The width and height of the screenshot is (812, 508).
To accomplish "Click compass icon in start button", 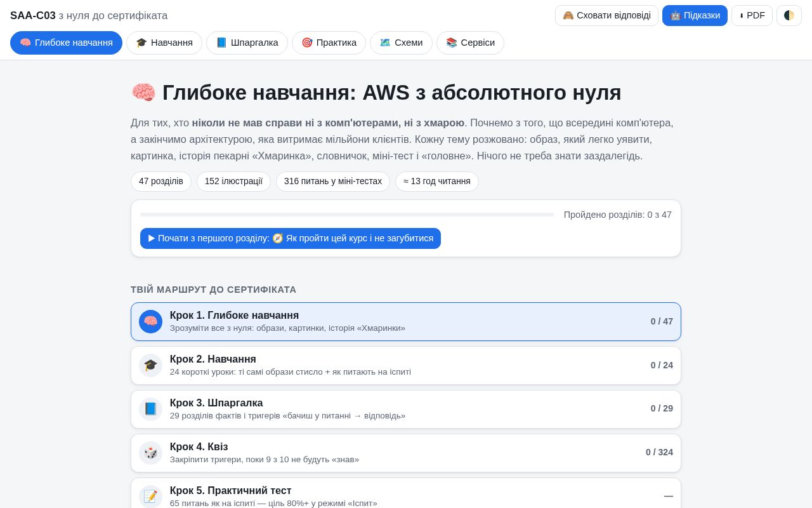I will [278, 238].
